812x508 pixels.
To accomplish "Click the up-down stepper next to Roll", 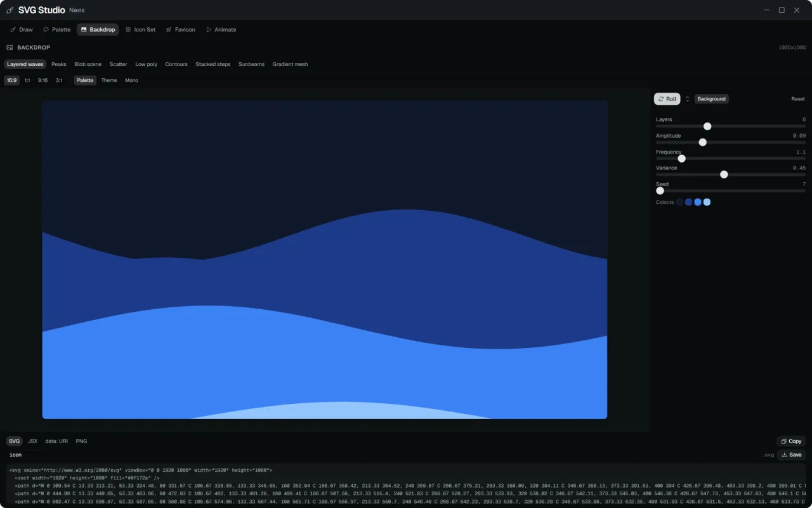I will [x=687, y=99].
